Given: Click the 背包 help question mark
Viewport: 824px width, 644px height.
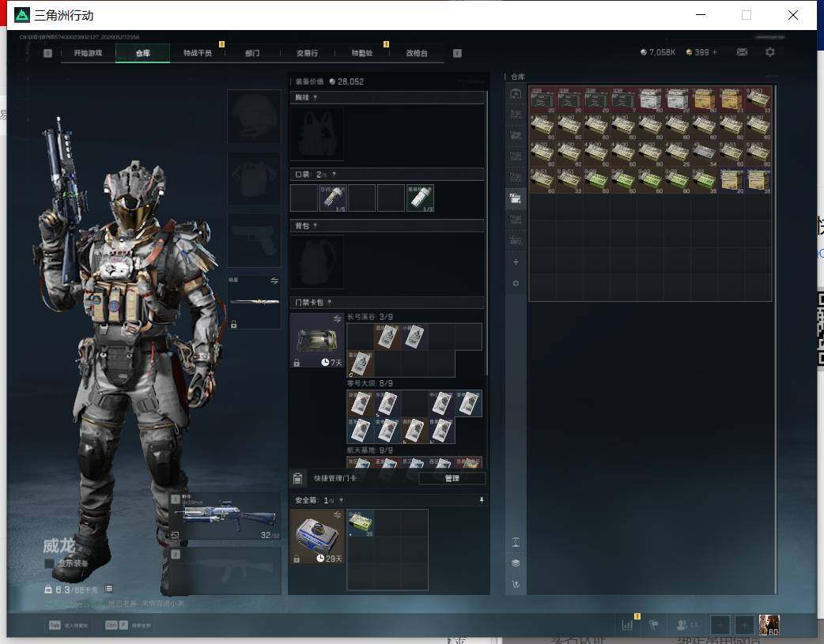Looking at the screenshot, I should pos(315,226).
